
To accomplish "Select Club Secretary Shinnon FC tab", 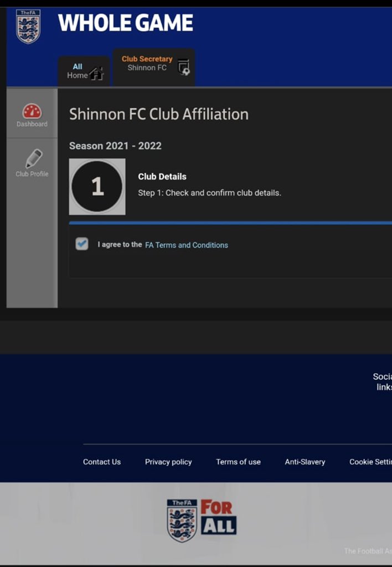I will 154,67.
